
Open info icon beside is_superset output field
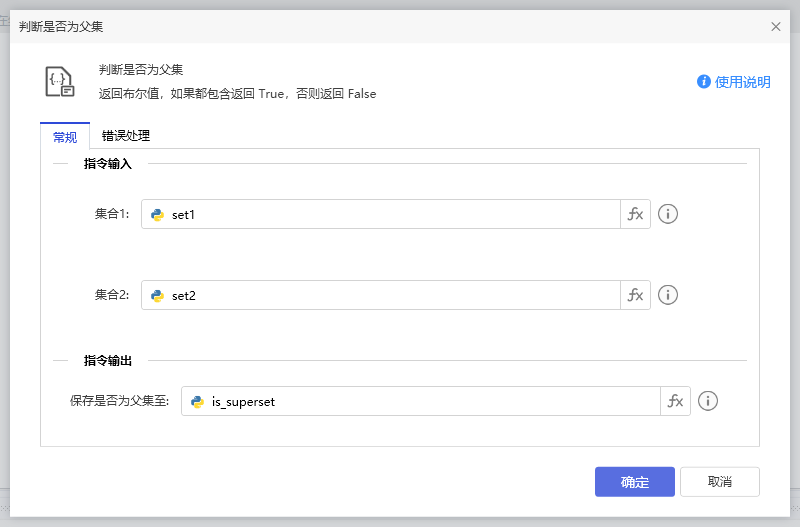tap(708, 401)
